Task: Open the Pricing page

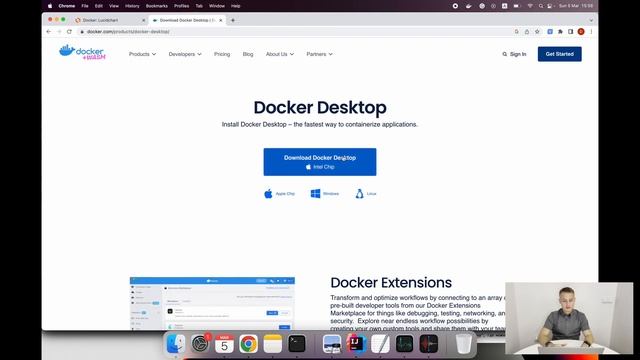Action: (222, 54)
